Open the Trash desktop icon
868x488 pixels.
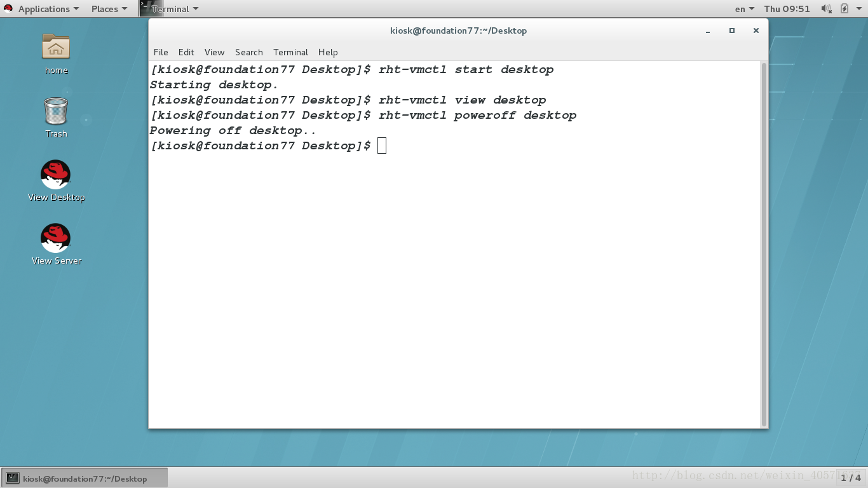coord(56,111)
